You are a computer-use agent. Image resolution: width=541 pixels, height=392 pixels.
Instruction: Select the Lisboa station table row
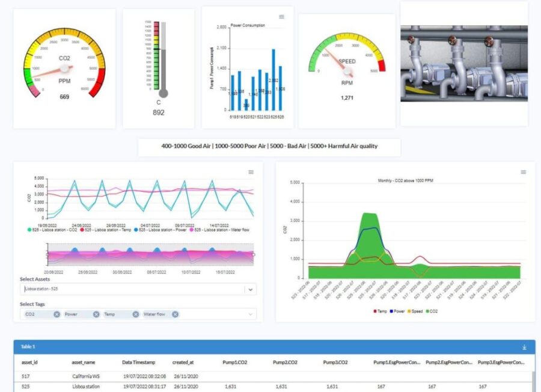coord(87,387)
